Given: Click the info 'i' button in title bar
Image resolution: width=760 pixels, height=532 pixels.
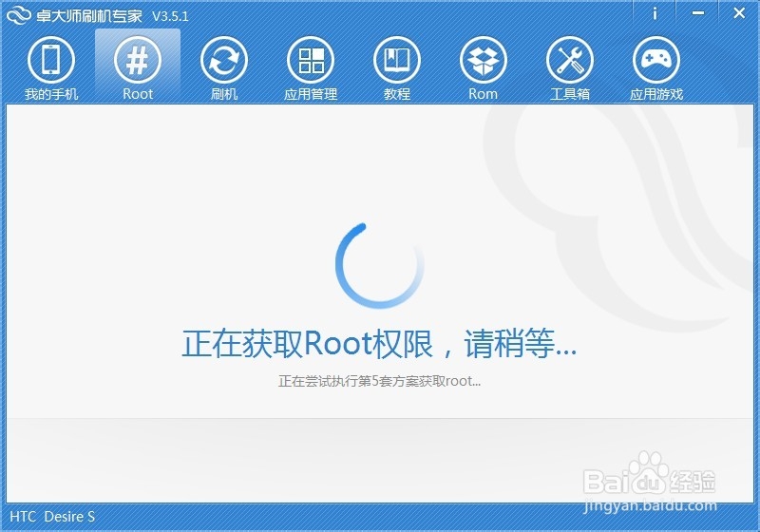Looking at the screenshot, I should (655, 13).
